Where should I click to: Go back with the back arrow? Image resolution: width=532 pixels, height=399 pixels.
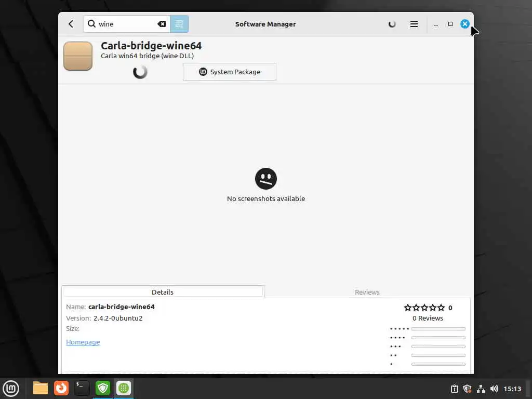click(x=71, y=24)
